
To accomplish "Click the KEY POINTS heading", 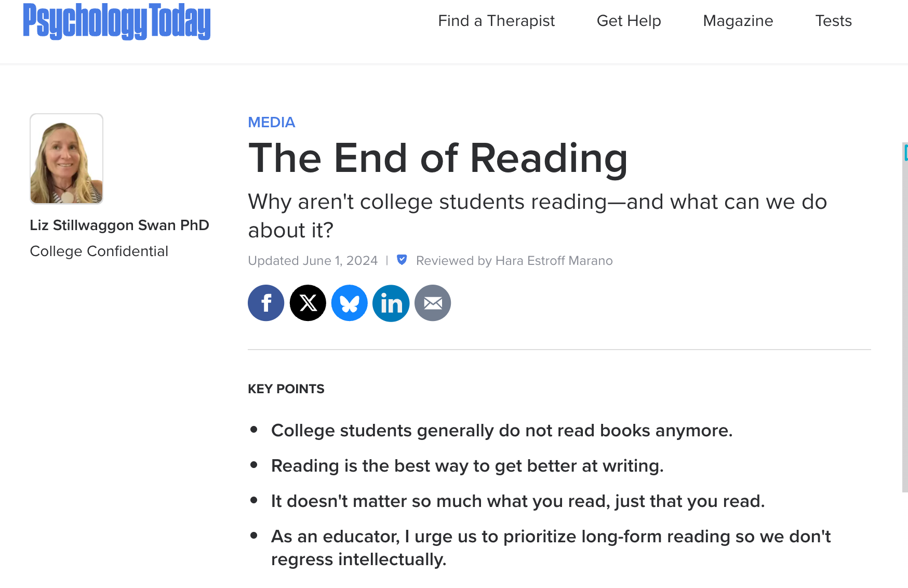I will (286, 389).
